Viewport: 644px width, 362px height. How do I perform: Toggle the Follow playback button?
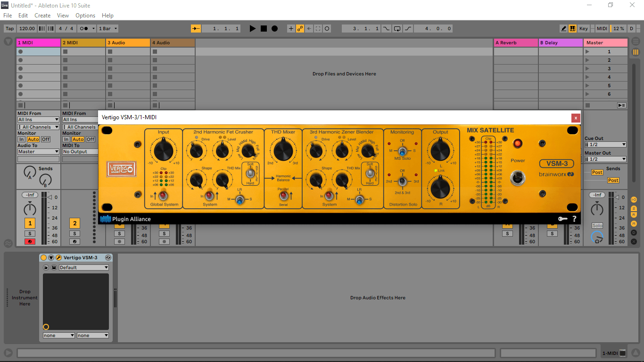(196, 29)
